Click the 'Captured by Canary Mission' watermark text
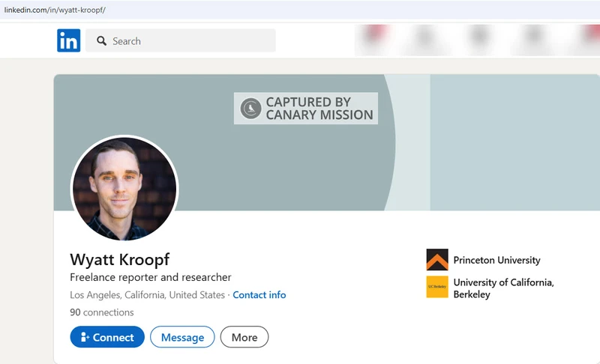Screen dimensions: 600x364 pyautogui.click(x=319, y=109)
